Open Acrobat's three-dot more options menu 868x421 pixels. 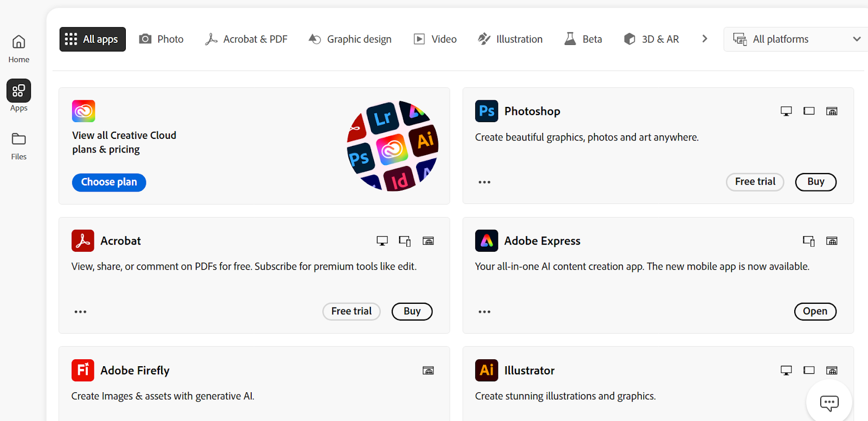tap(80, 312)
